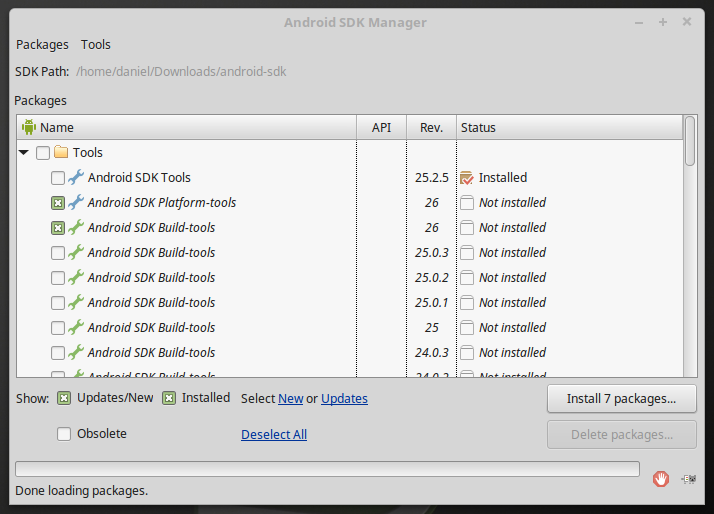Sort by the Rev. column header
Image resolution: width=714 pixels, height=514 pixels.
tap(431, 127)
